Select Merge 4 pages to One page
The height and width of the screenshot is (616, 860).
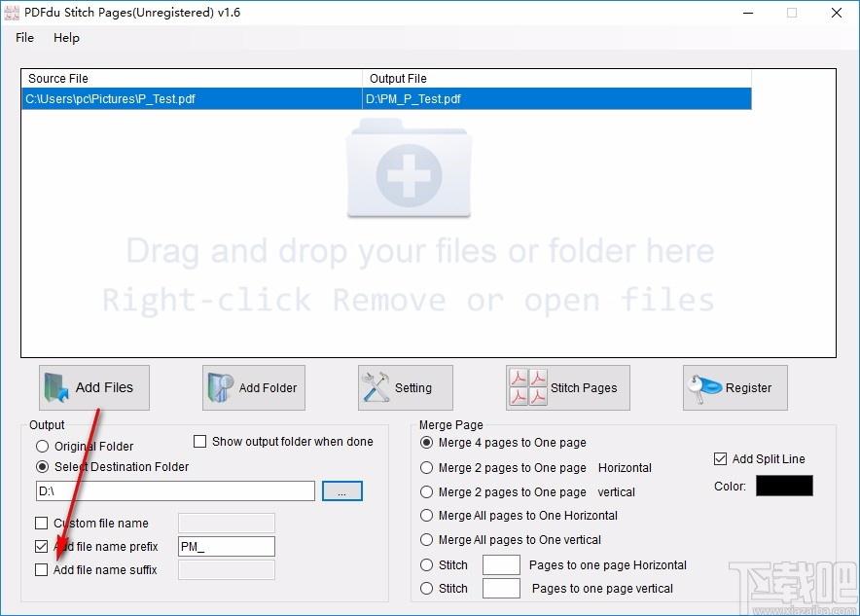427,443
